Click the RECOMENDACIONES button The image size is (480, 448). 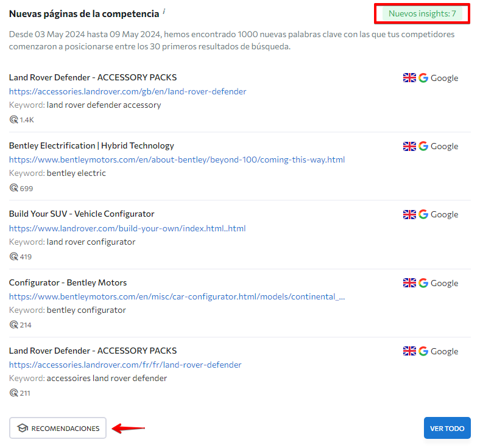coord(58,428)
